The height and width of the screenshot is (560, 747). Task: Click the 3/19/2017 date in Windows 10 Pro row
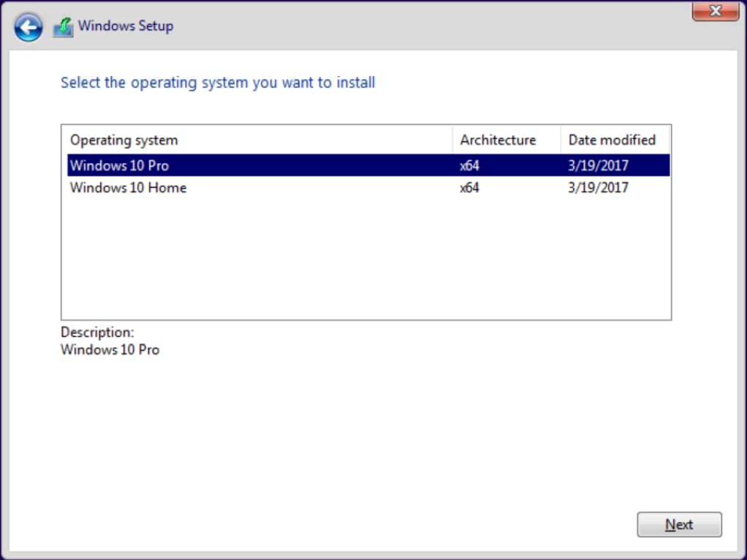(598, 165)
